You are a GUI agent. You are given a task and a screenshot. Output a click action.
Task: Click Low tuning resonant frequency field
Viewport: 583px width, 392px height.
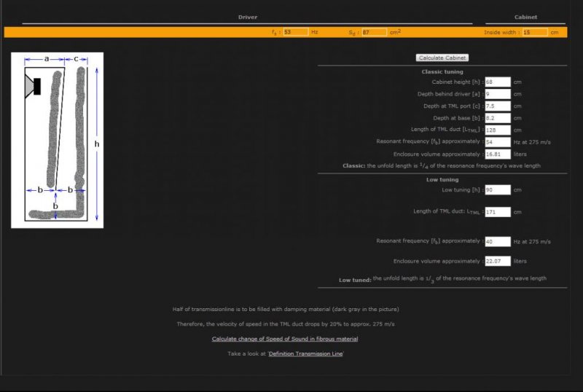(497, 241)
